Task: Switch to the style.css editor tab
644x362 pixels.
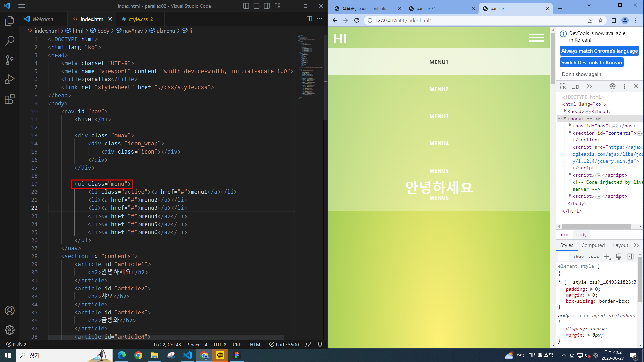Action: point(138,19)
